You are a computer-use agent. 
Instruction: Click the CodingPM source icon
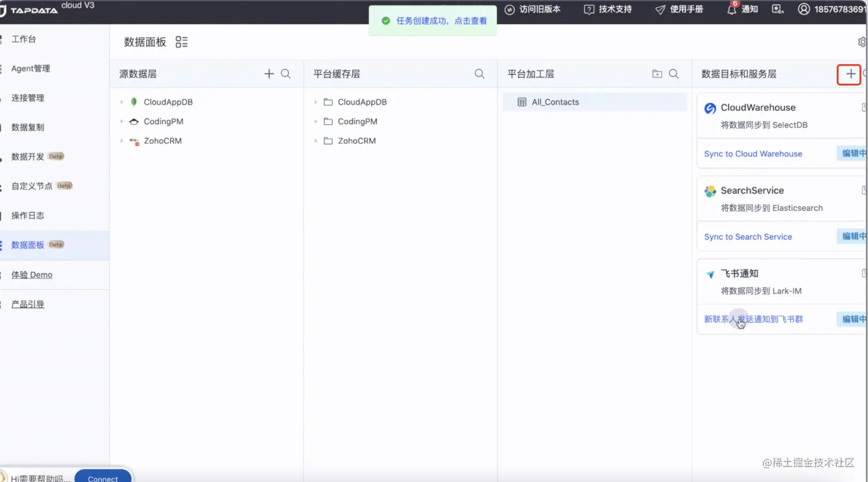pos(134,122)
